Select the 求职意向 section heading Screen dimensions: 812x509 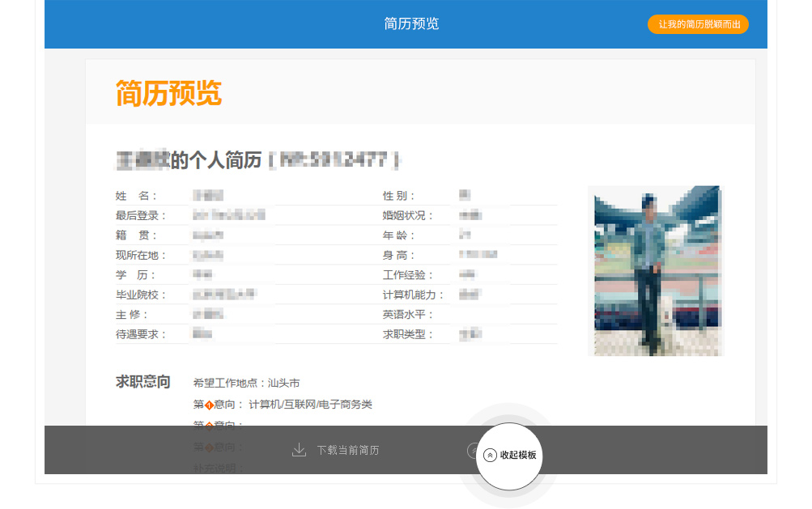[143, 382]
